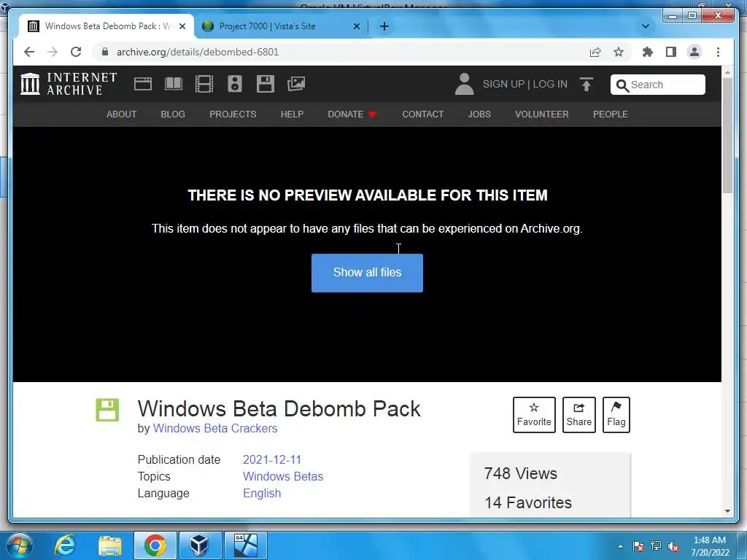Switch to the Project 7000 Vista's Site tab

[281, 26]
